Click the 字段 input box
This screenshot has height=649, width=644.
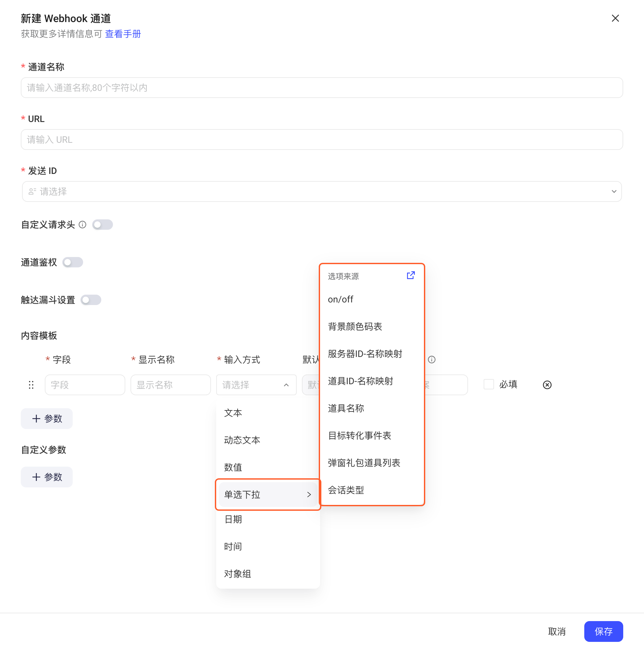(x=85, y=385)
